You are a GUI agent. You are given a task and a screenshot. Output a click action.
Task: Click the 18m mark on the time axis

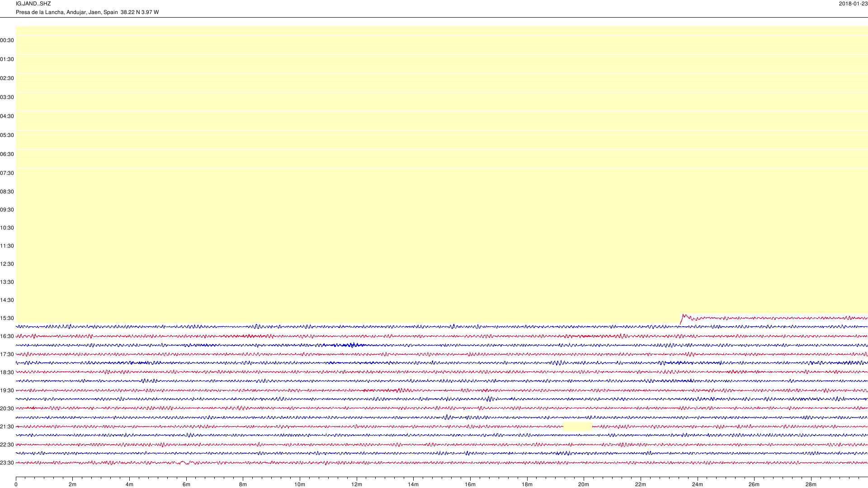[527, 484]
